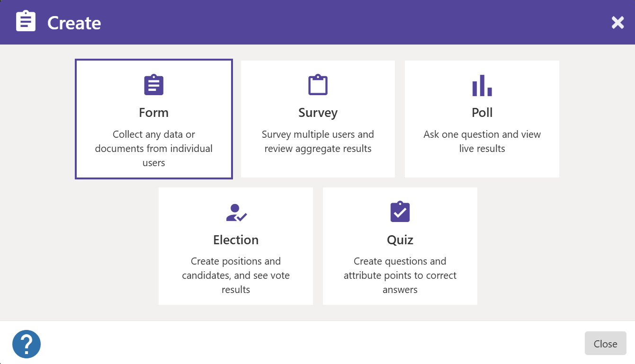The width and height of the screenshot is (635, 364).
Task: Click 'Ask one question and view' description
Action: tap(482, 142)
